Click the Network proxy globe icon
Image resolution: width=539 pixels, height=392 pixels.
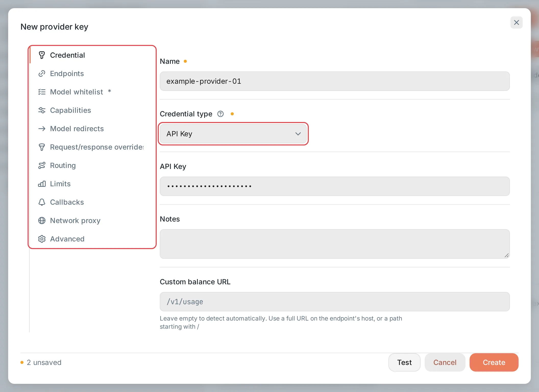(x=42, y=220)
